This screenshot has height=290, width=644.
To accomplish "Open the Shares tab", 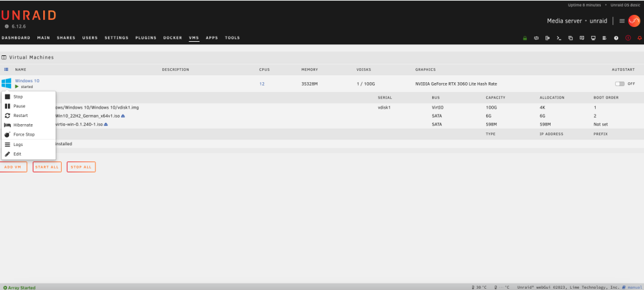I will (66, 38).
